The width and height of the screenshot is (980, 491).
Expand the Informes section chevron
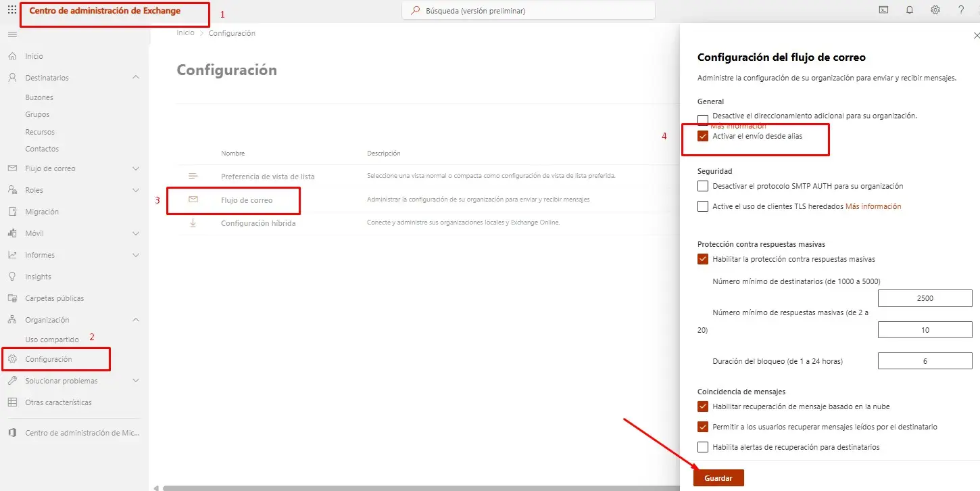136,255
